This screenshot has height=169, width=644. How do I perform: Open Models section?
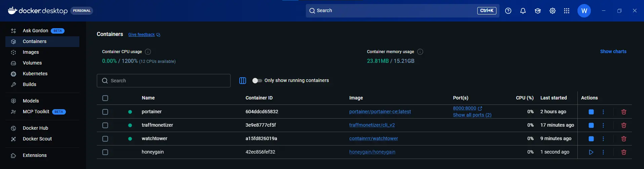(x=42, y=101)
